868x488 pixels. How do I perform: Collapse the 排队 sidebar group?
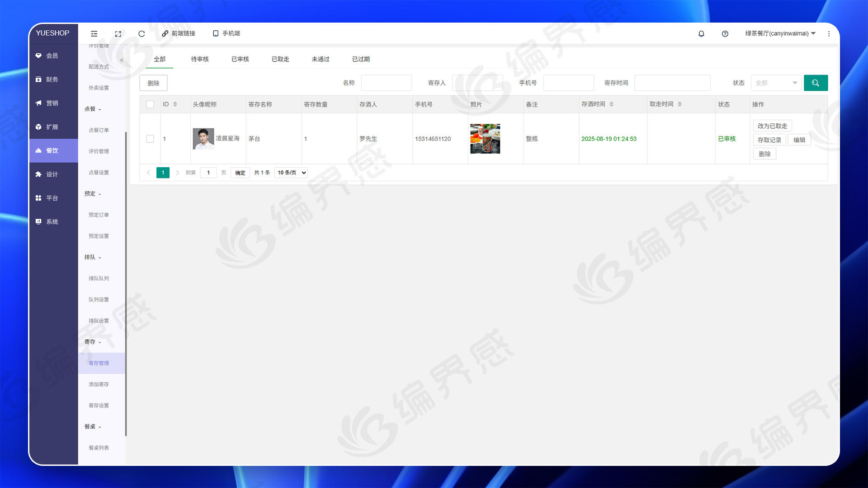[93, 257]
